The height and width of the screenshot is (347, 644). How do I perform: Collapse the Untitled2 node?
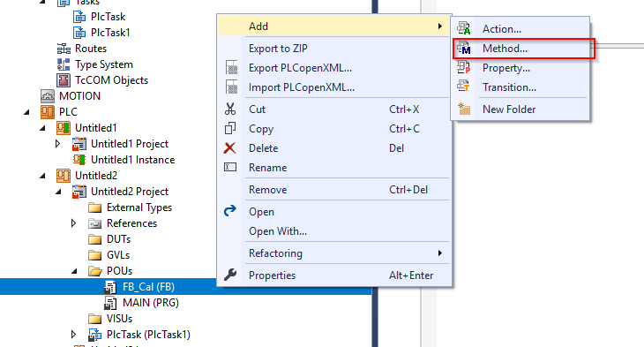click(x=42, y=176)
